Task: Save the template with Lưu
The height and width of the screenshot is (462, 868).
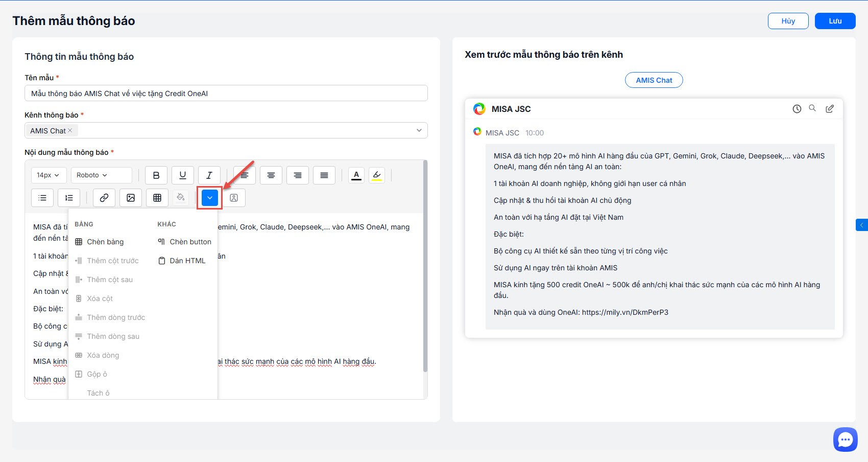Action: click(x=835, y=21)
